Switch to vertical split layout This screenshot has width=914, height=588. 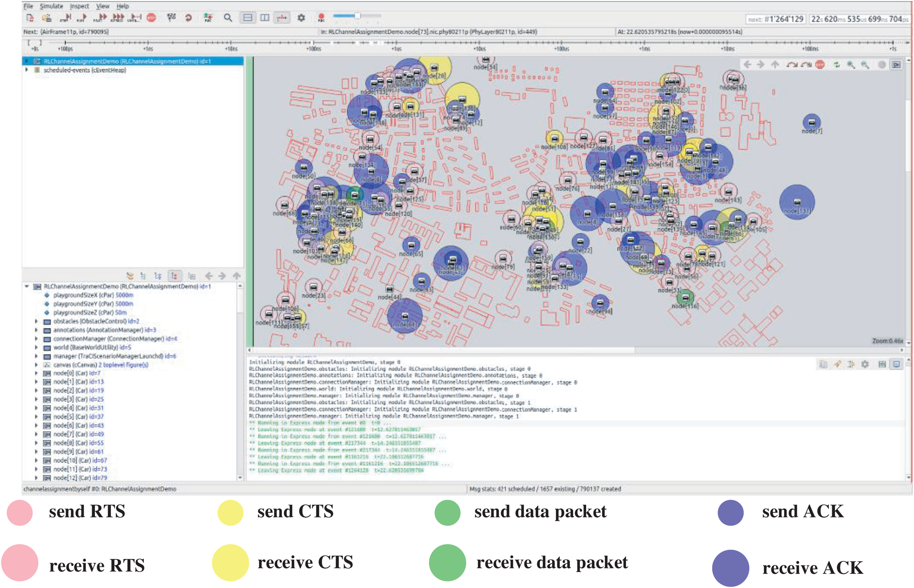pos(265,18)
